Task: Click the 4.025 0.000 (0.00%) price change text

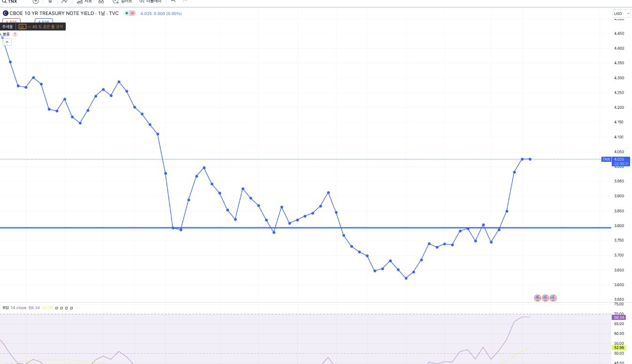Action: (x=162, y=14)
